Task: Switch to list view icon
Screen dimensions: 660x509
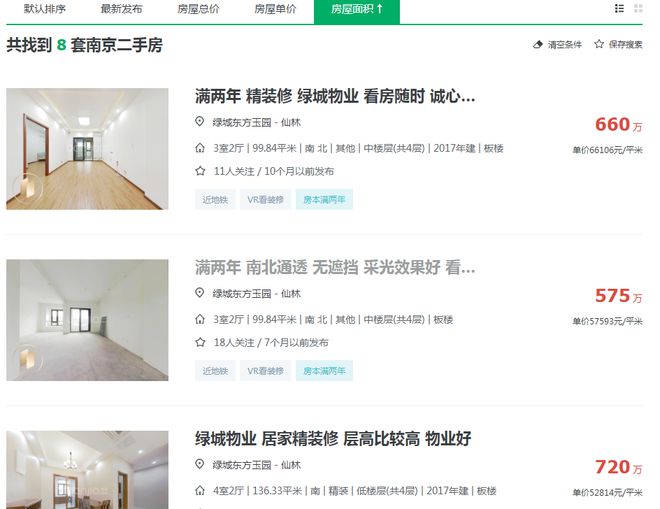Action: coord(619,9)
